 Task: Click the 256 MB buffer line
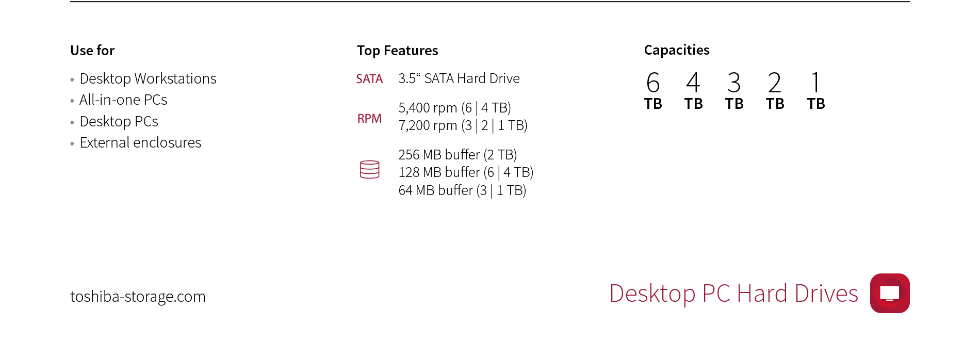[x=458, y=155]
